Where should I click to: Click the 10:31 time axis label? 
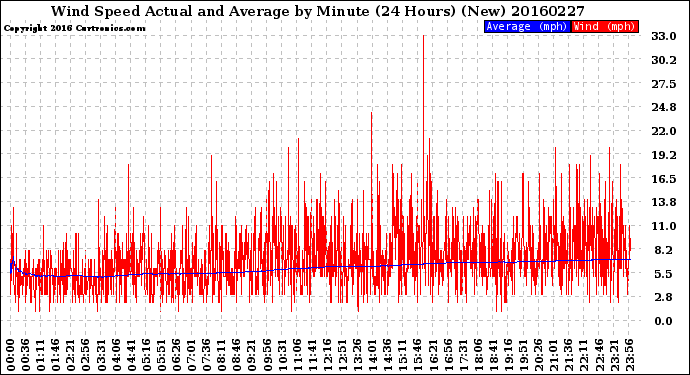[x=282, y=355]
